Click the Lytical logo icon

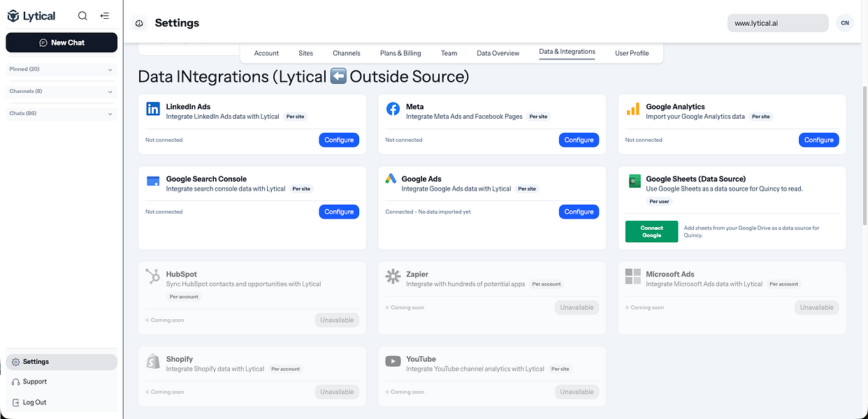[x=13, y=16]
